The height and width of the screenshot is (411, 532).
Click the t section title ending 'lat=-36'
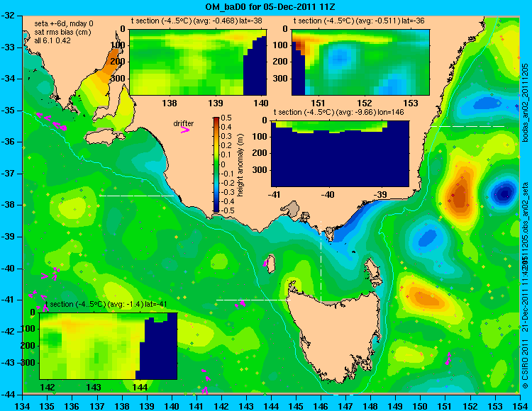pos(359,21)
